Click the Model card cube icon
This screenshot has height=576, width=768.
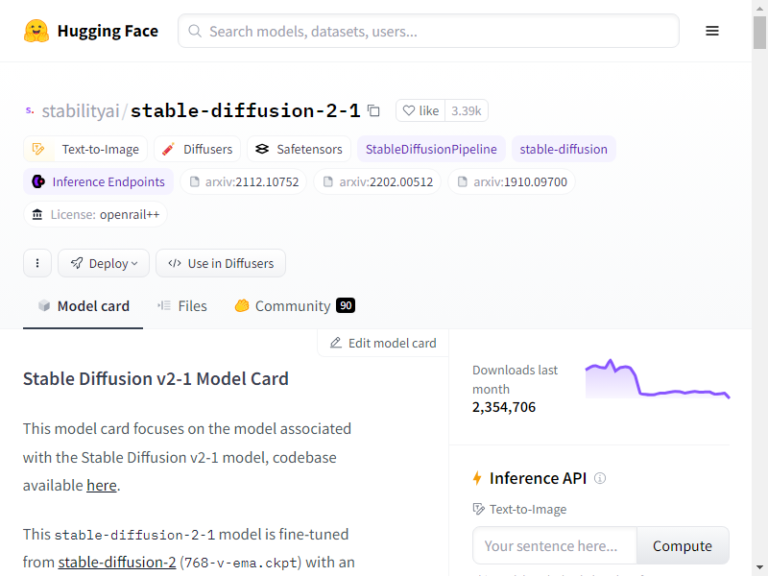coord(44,306)
